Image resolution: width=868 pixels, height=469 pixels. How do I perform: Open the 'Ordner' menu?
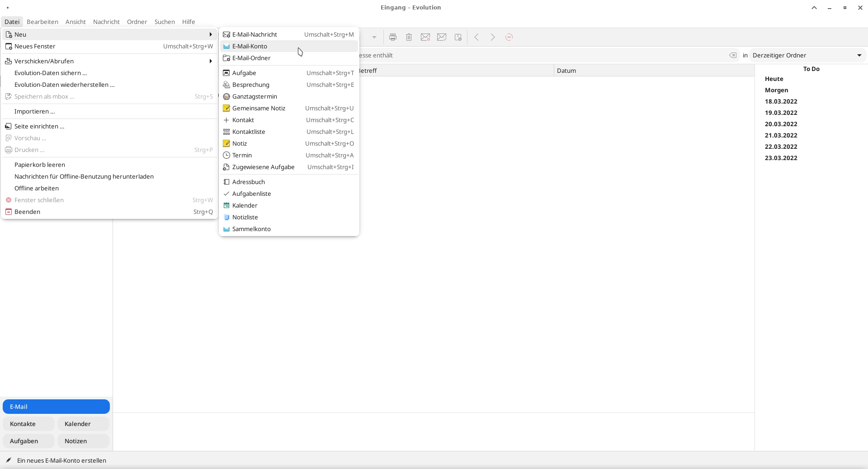(137, 22)
